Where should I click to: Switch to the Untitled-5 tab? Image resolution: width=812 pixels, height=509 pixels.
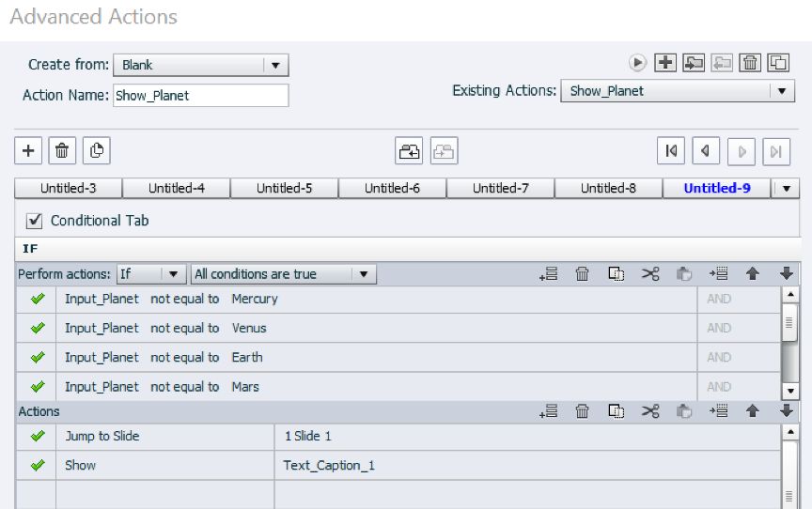pyautogui.click(x=284, y=188)
